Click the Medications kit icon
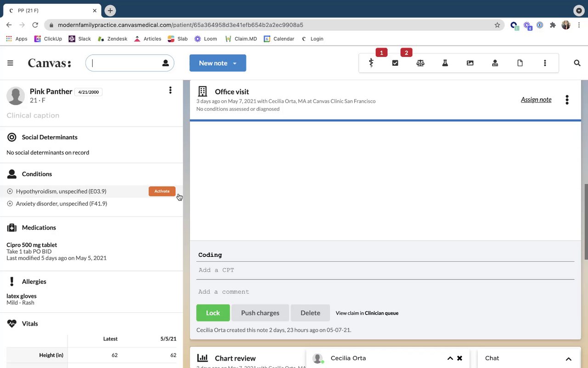This screenshot has height=368, width=588. (x=12, y=227)
